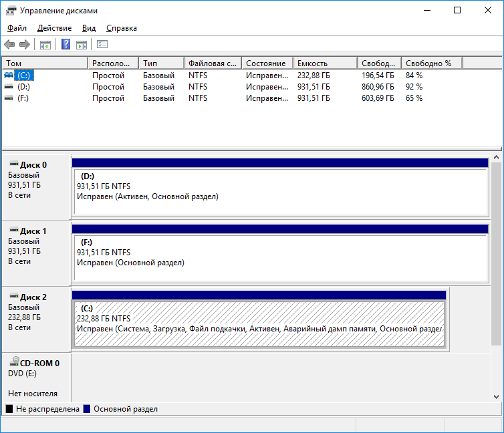This screenshot has width=504, height=433.
Task: Open the Файл menu
Action: coord(17,28)
